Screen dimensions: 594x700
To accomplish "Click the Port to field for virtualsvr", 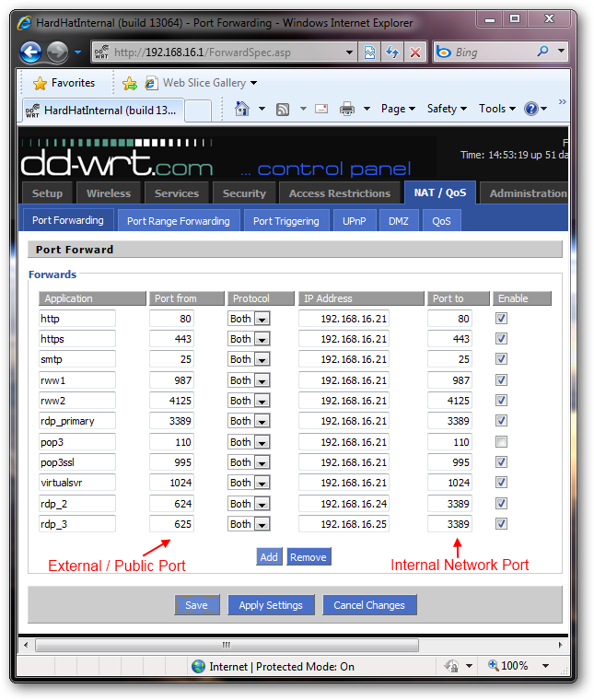I will point(449,482).
